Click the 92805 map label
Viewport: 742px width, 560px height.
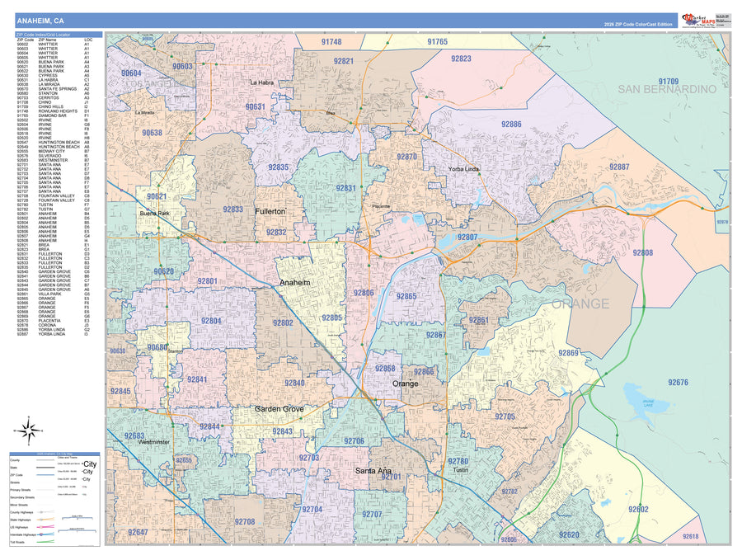pyautogui.click(x=331, y=318)
